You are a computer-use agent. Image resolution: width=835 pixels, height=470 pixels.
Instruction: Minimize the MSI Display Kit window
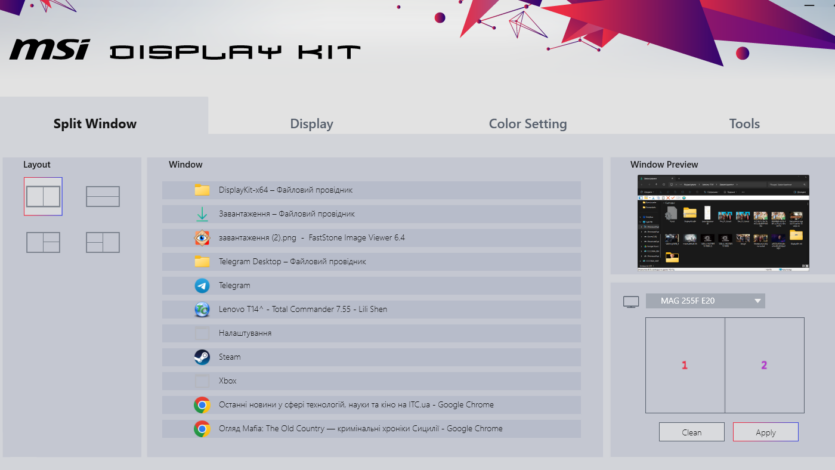click(809, 5)
